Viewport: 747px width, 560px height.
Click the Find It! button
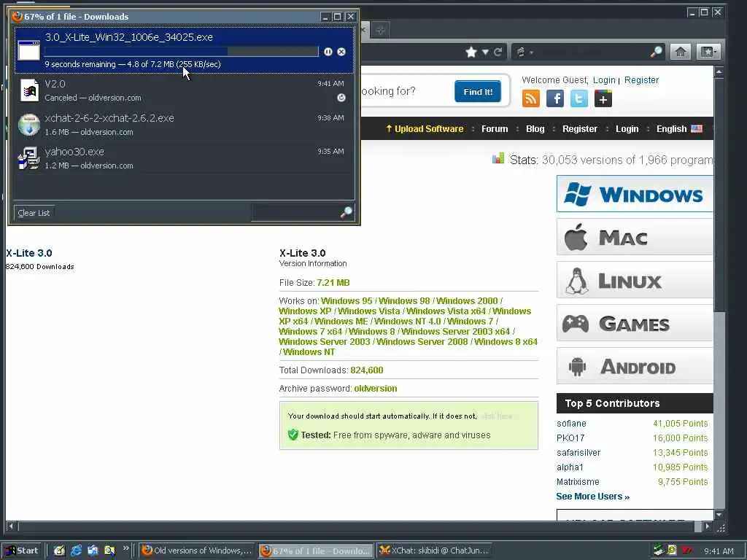pos(478,91)
